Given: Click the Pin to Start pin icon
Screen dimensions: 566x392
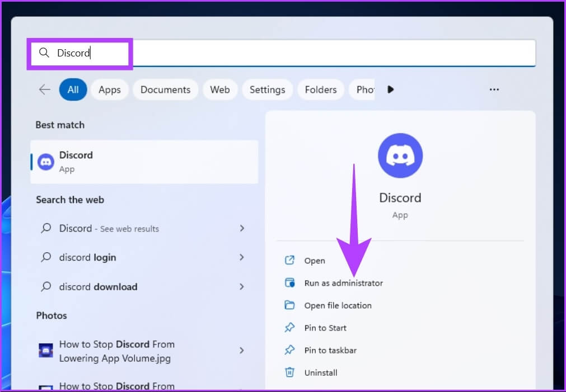Looking at the screenshot, I should [289, 328].
